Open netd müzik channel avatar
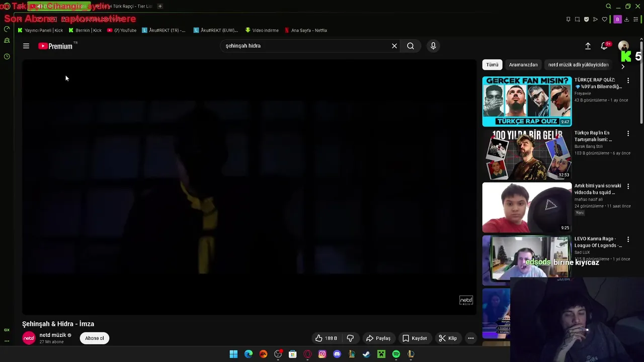644x362 pixels. tap(29, 338)
